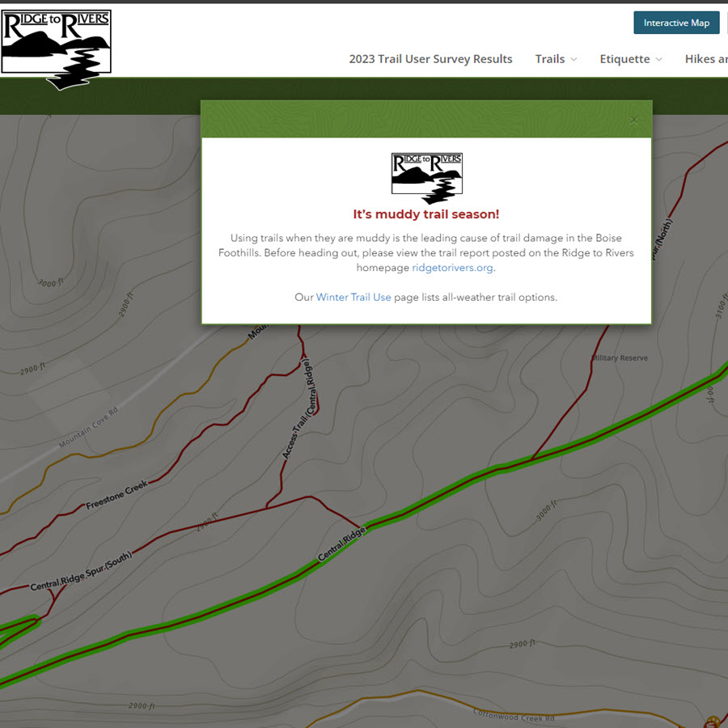This screenshot has width=728, height=728.
Task: Open the Etiquette menu item
Action: pyautogui.click(x=624, y=59)
